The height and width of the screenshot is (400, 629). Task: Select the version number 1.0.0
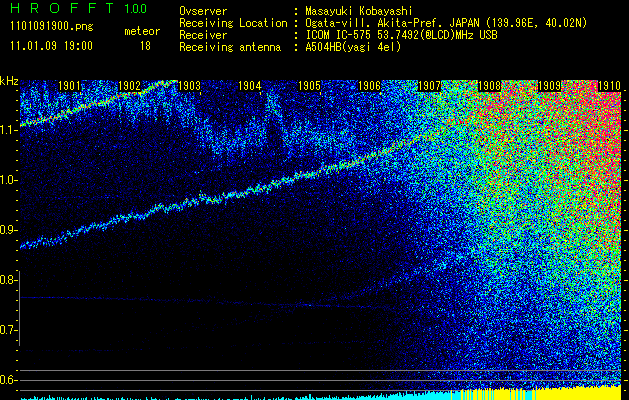click(x=136, y=9)
